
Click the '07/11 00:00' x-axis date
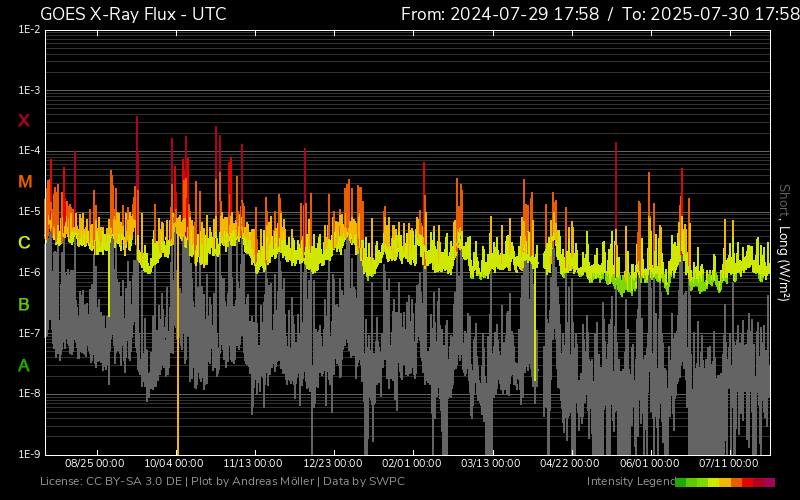pyautogui.click(x=729, y=463)
